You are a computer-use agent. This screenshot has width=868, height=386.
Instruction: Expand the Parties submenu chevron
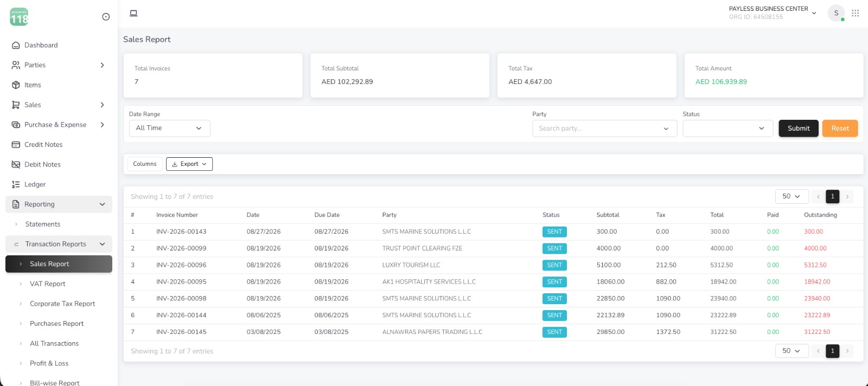coord(102,65)
